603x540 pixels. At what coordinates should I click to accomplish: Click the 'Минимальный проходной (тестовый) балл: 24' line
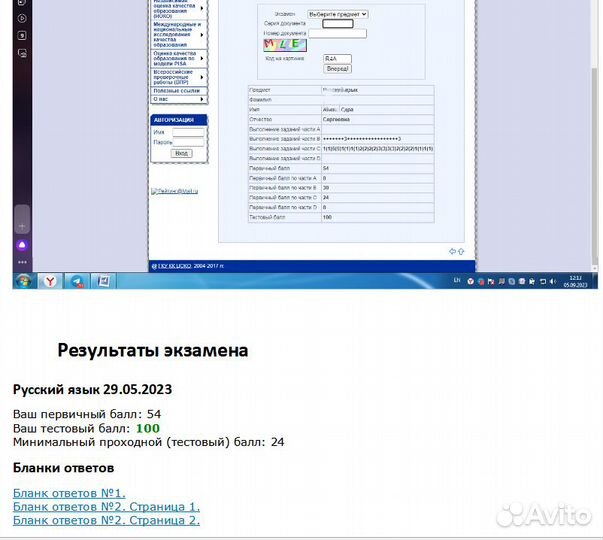pos(148,442)
